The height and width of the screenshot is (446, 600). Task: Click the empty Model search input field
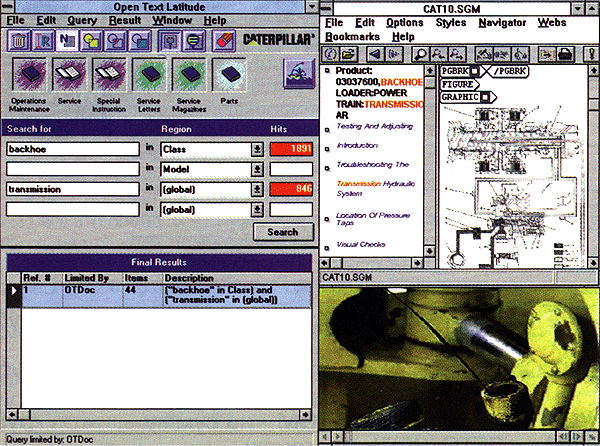click(x=73, y=169)
